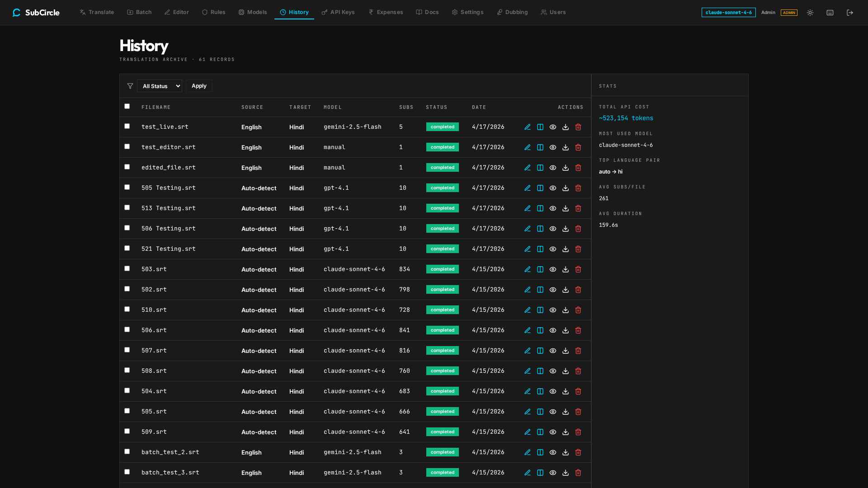The height and width of the screenshot is (488, 868).
Task: Download batch_test_2.srt file
Action: click(x=565, y=452)
